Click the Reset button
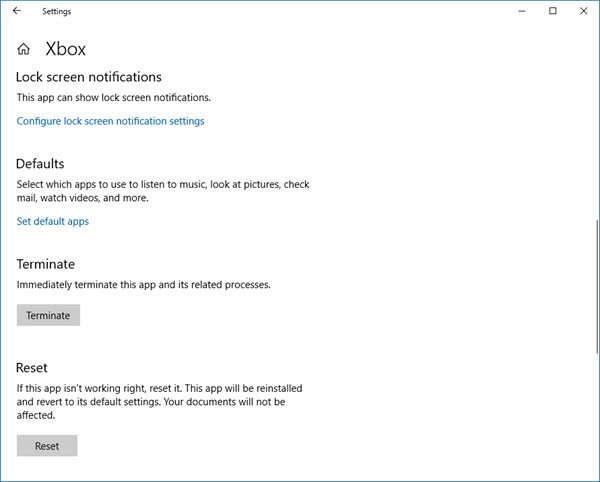 (47, 446)
